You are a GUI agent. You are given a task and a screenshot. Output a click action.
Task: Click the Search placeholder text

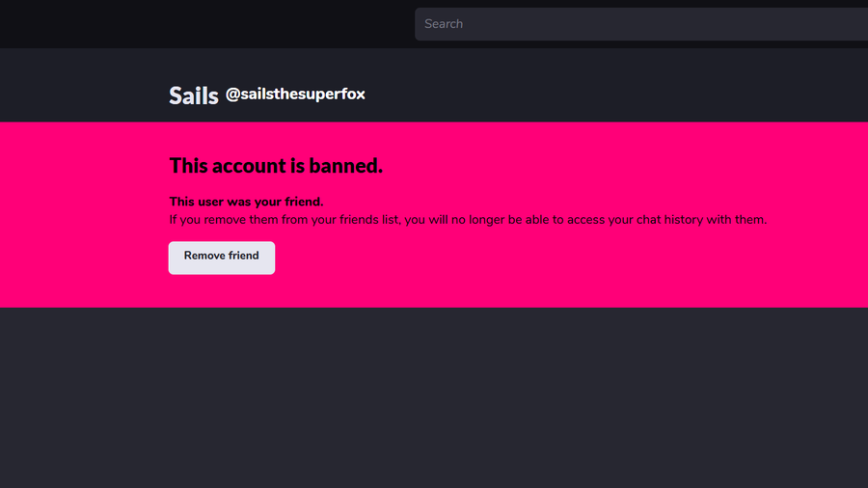[444, 24]
